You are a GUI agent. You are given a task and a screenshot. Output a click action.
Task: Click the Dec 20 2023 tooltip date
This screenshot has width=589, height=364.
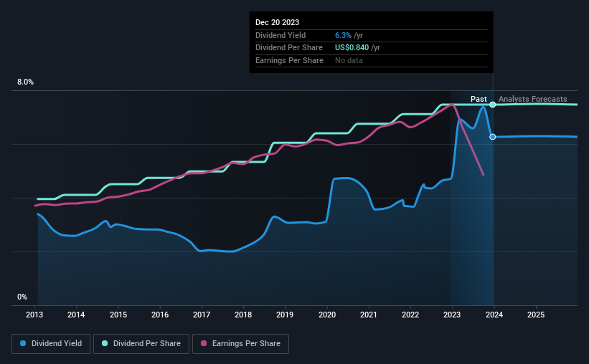(x=277, y=22)
